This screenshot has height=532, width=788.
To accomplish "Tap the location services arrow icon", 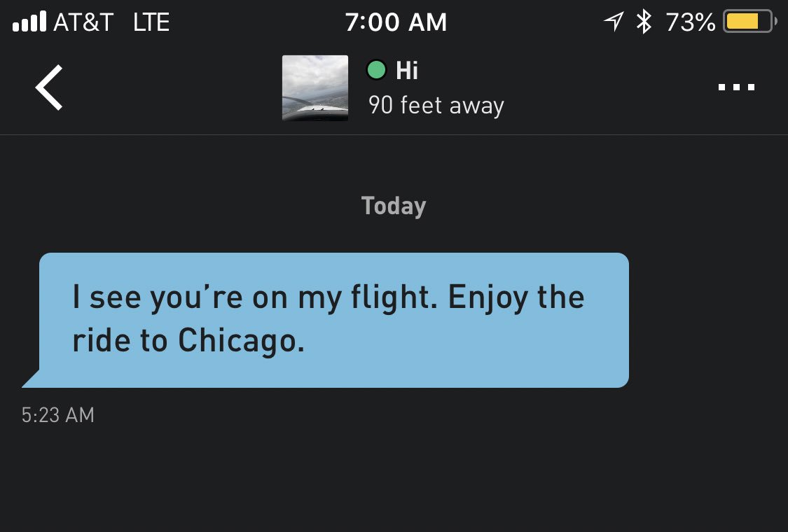I will click(x=614, y=22).
